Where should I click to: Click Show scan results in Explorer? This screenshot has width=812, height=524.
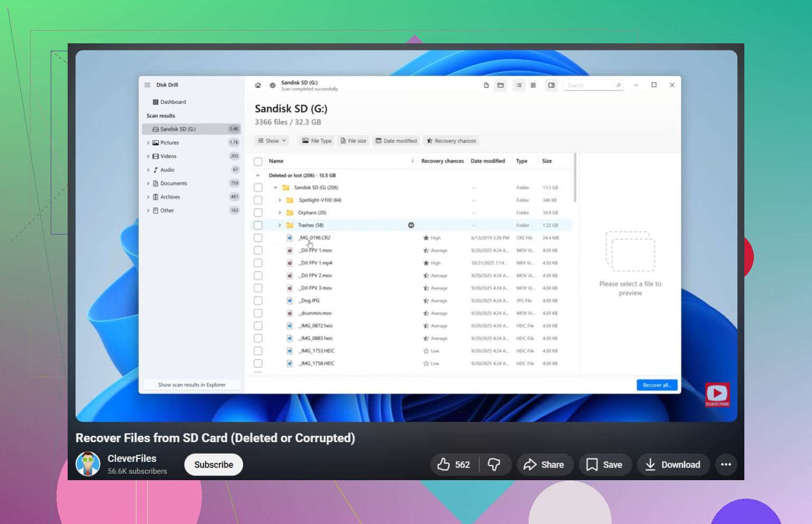click(x=192, y=385)
